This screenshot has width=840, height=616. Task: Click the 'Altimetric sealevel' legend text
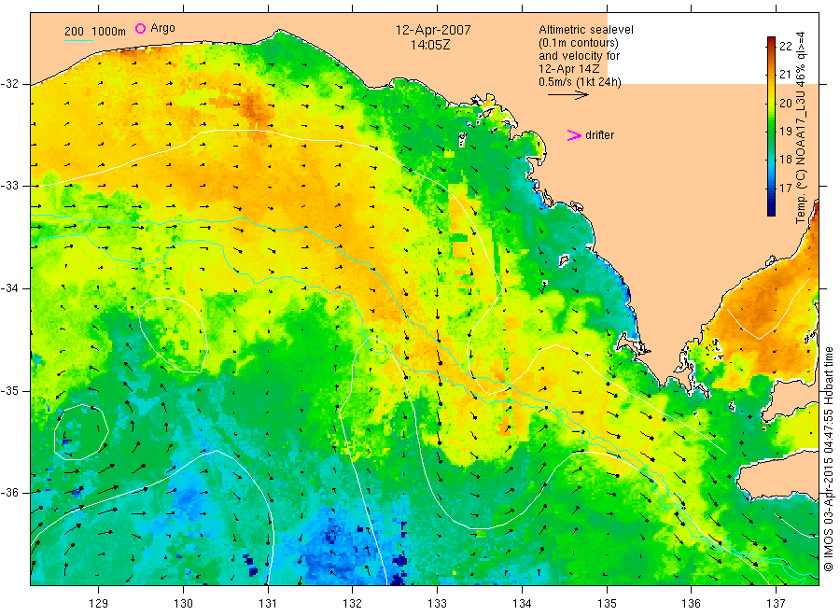point(586,30)
